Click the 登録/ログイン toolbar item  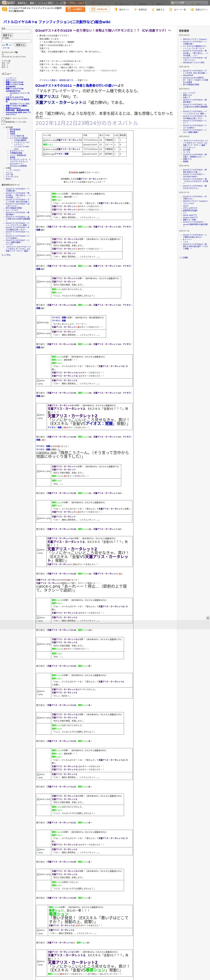point(200,9)
